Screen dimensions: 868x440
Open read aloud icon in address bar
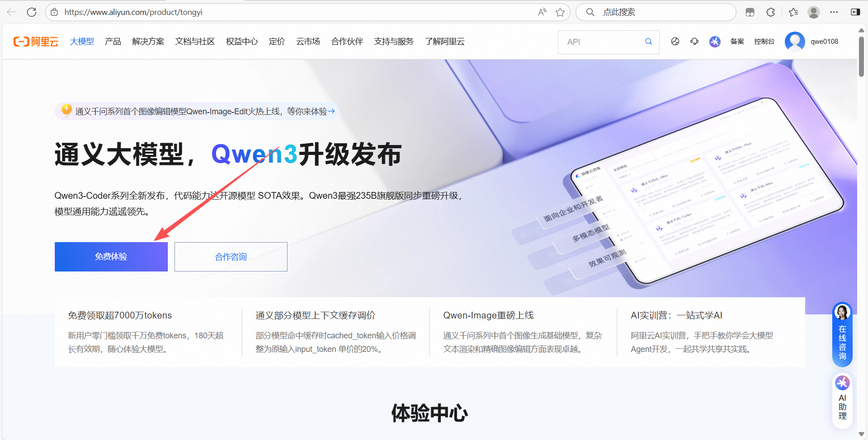click(542, 12)
